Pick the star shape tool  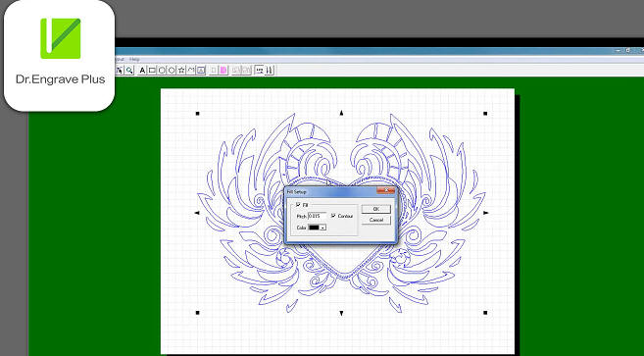(x=181, y=71)
